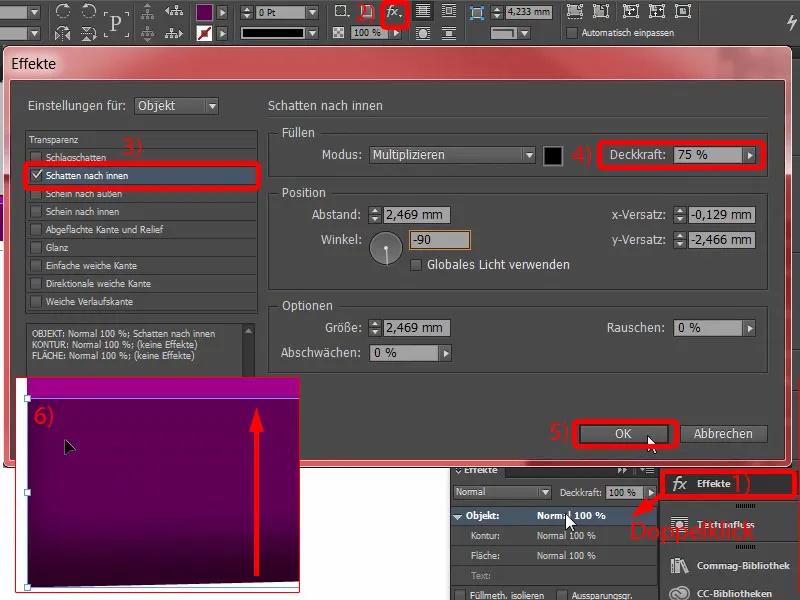Click rotate 90° counterclockwise icon

89,11
